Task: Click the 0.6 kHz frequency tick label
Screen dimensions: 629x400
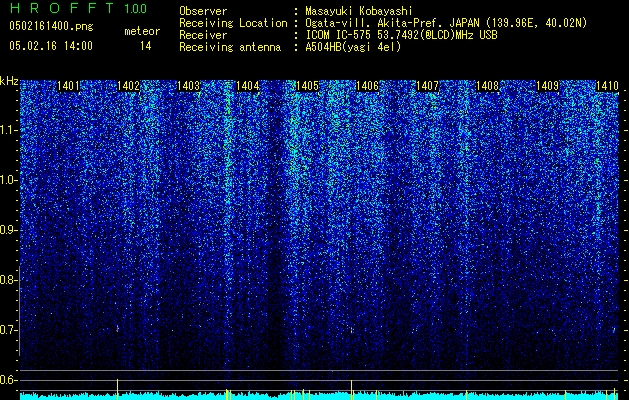Action: click(8, 380)
